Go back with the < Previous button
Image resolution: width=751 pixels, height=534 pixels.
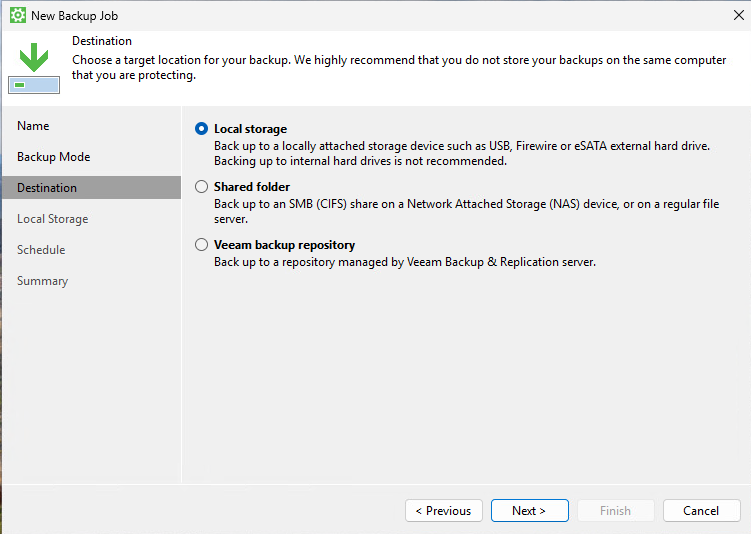pos(444,511)
